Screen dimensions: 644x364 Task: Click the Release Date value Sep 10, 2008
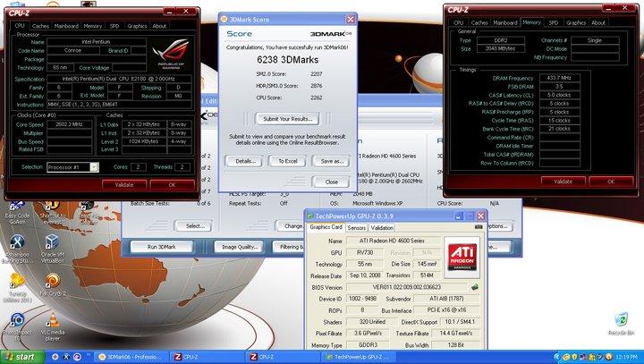coord(365,275)
